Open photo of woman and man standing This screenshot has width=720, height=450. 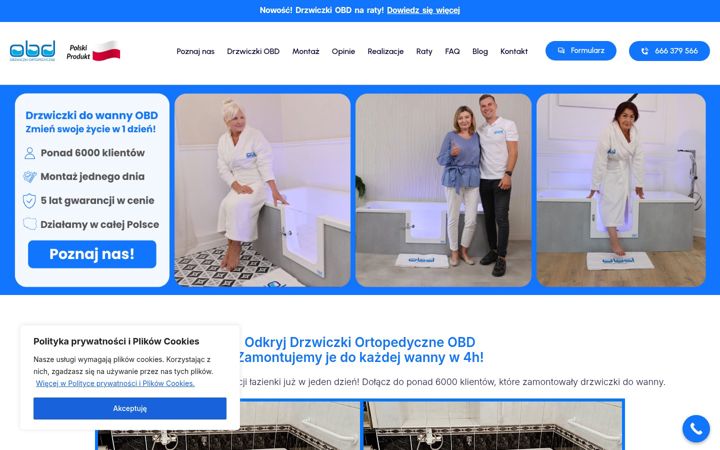click(443, 190)
